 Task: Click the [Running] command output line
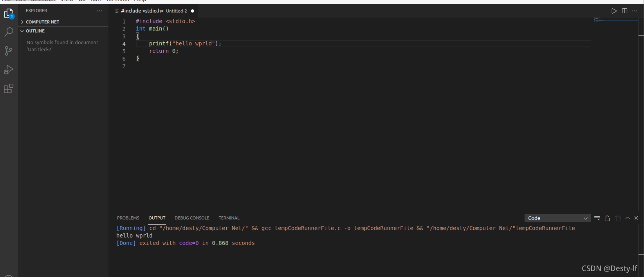click(346, 228)
